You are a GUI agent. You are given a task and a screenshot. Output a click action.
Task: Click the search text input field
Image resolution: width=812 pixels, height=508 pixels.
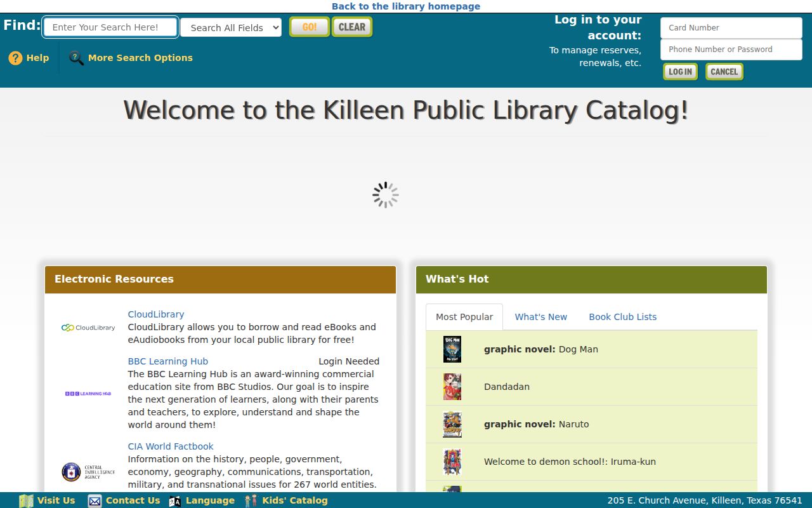[x=110, y=27]
